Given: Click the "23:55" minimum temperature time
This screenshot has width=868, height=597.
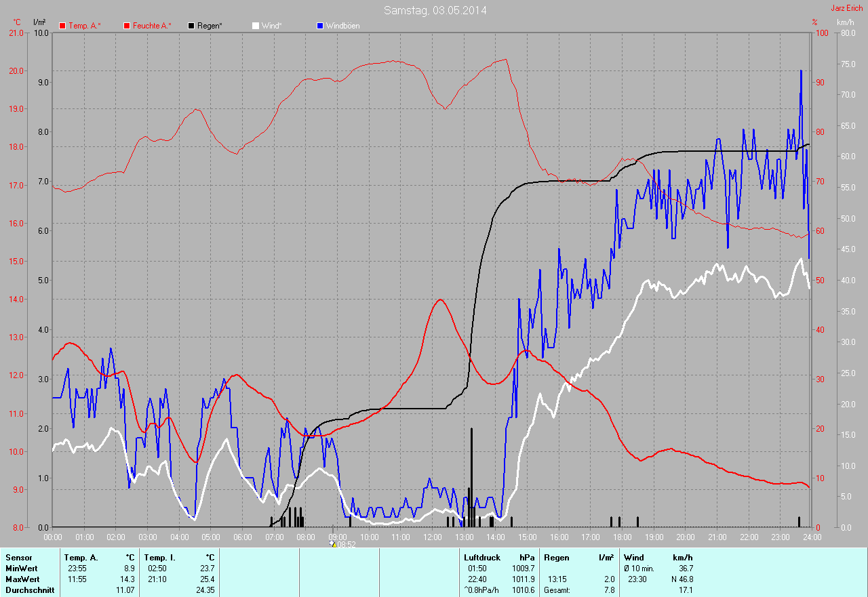Looking at the screenshot, I should [77, 569].
